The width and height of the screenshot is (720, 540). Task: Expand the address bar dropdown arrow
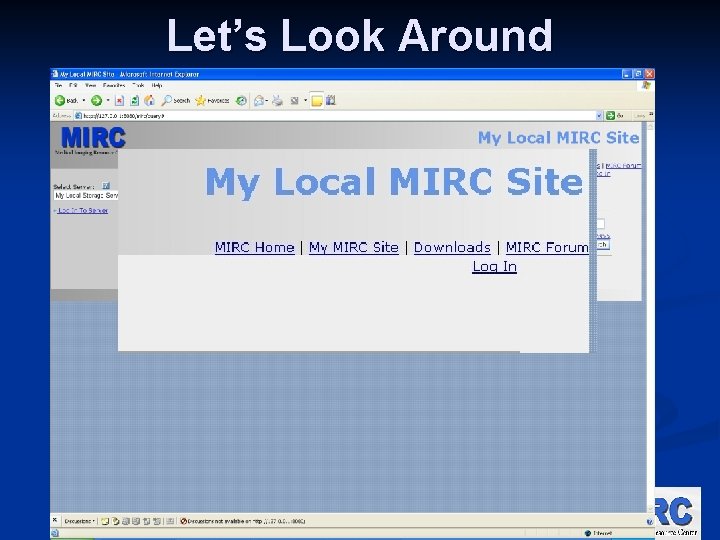pos(599,116)
